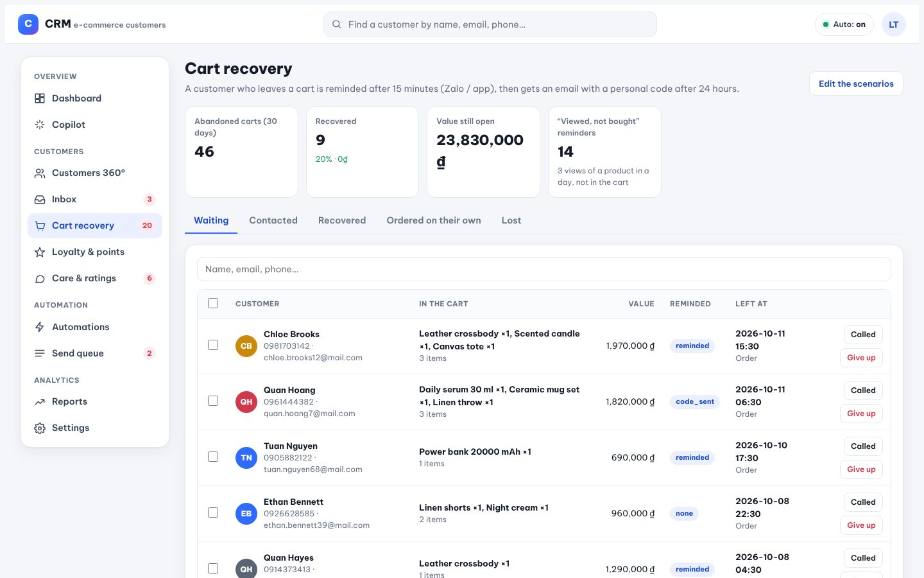Click the Inbox tray icon
This screenshot has width=924, height=578.
coord(40,199)
